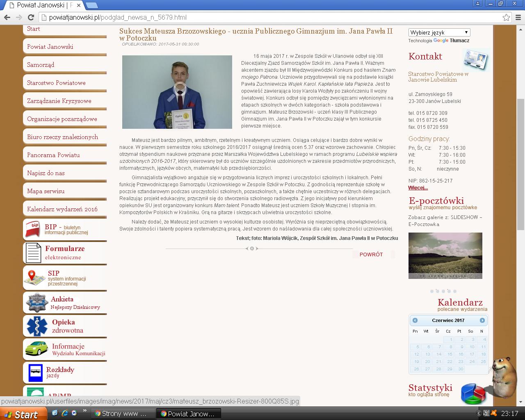Screen dimensions: 525x420
Task: Open the Windows Start button
Action: [21, 414]
